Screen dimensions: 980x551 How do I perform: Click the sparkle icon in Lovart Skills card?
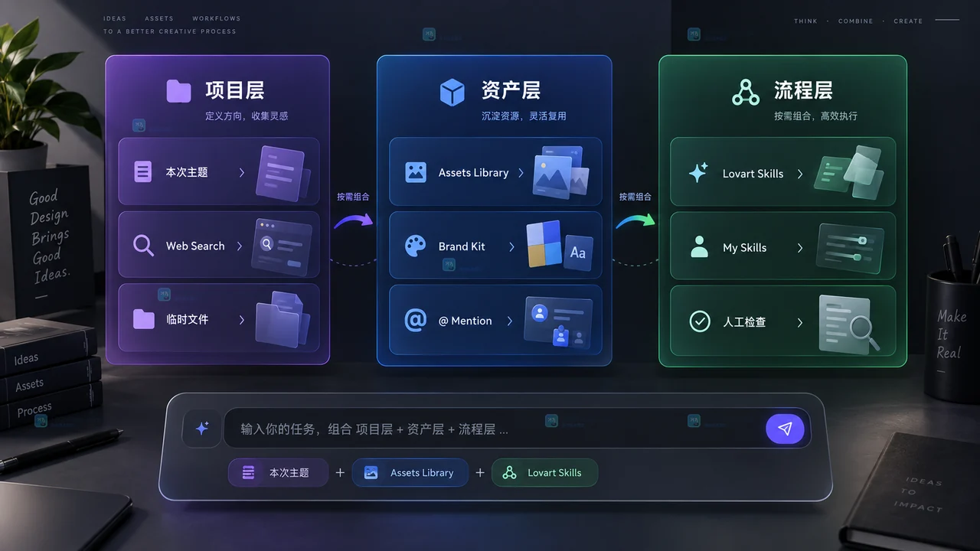[697, 173]
